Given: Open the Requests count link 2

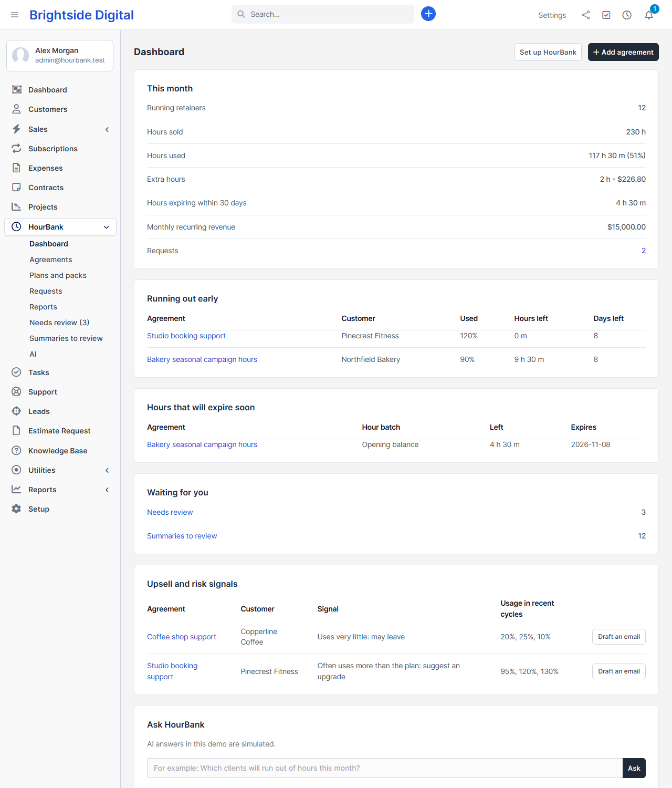Looking at the screenshot, I should (644, 251).
